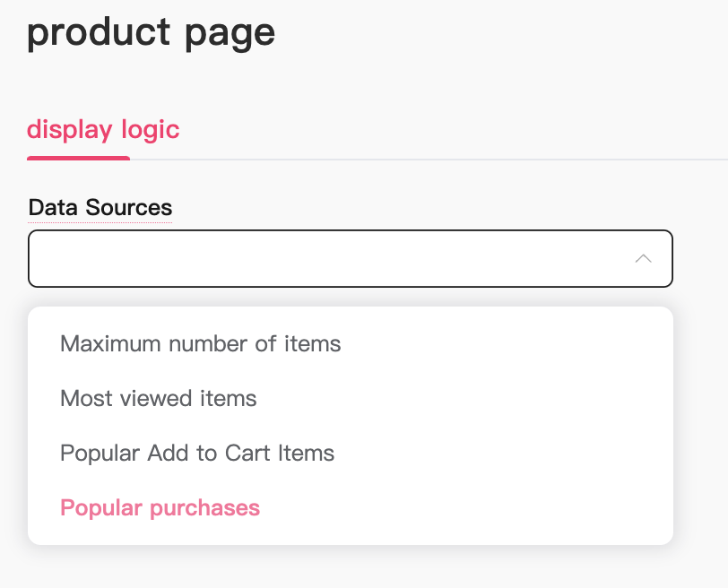
Task: Set data source to Popular purchases
Action: point(160,507)
